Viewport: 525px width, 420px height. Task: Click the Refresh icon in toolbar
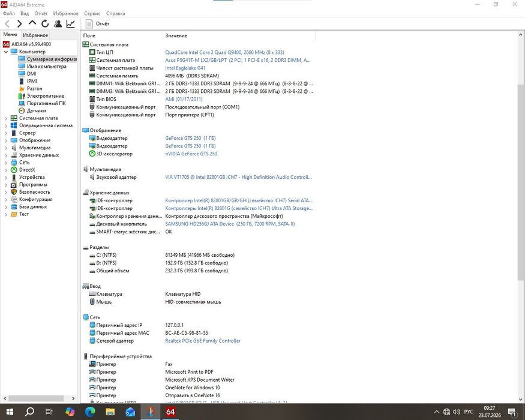(45, 24)
